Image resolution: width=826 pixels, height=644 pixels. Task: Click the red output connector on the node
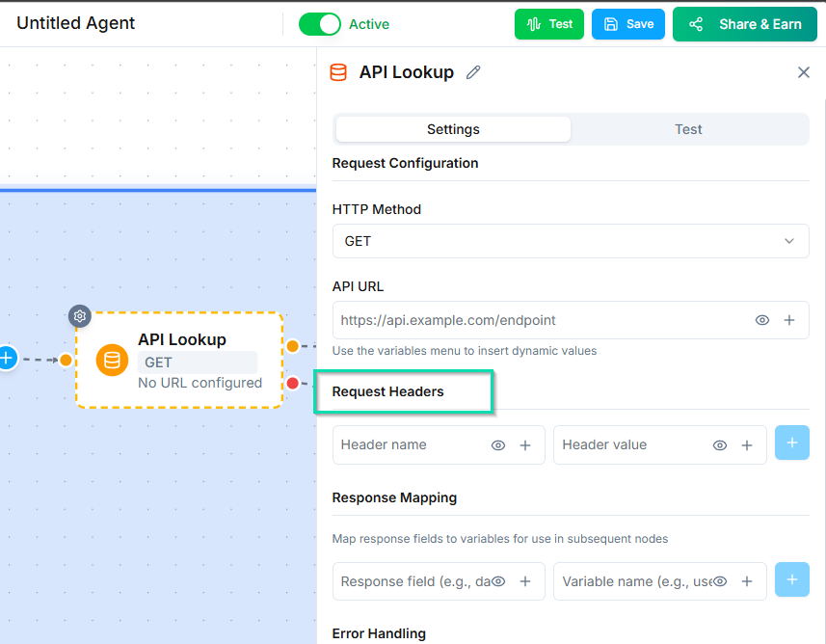[x=294, y=383]
